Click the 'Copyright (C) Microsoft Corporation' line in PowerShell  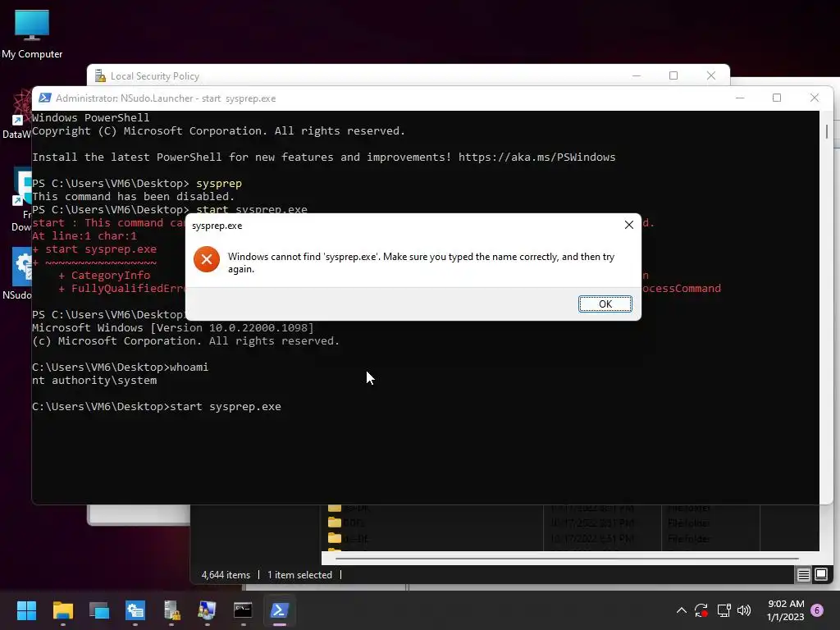pyautogui.click(x=218, y=130)
